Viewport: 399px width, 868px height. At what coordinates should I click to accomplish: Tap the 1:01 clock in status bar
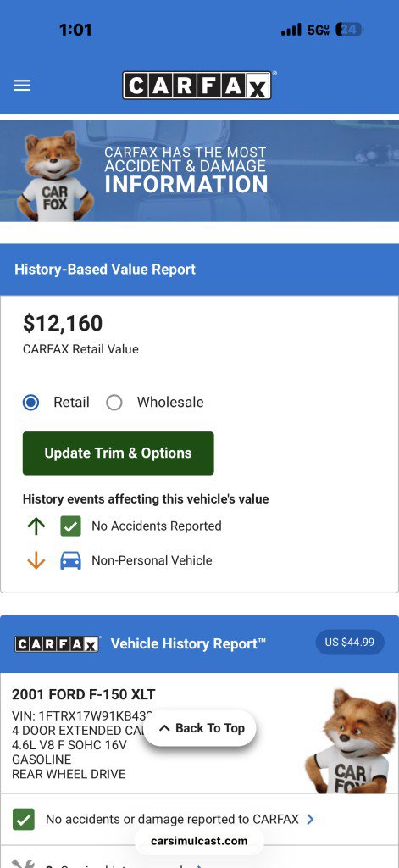75,30
